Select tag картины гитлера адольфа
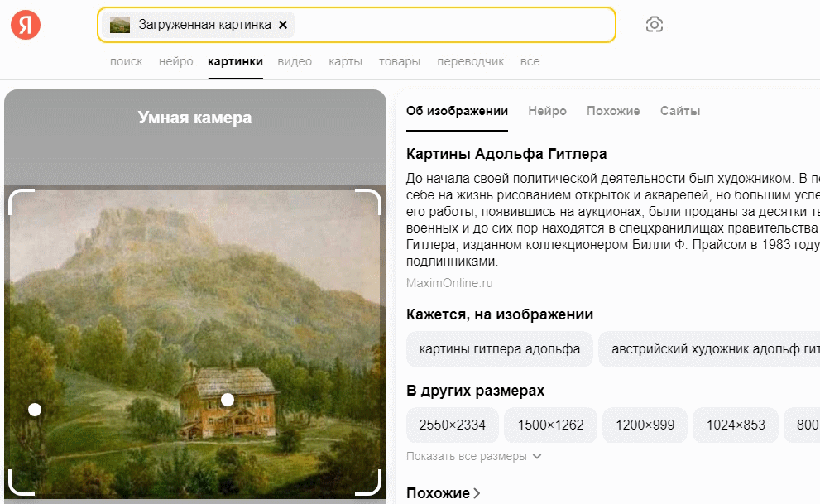 tap(500, 348)
